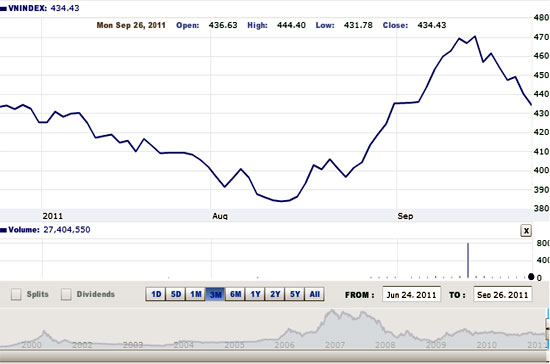Click the horizontal scrollbar under history overview
The width and height of the screenshot is (550, 364).
point(274,357)
